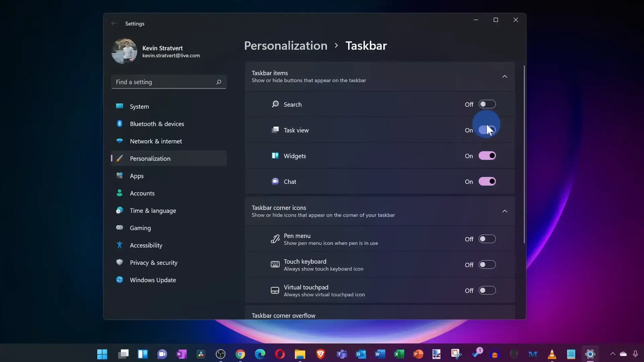Show hidden icons tray chevron
644x362 pixels.
click(x=612, y=354)
